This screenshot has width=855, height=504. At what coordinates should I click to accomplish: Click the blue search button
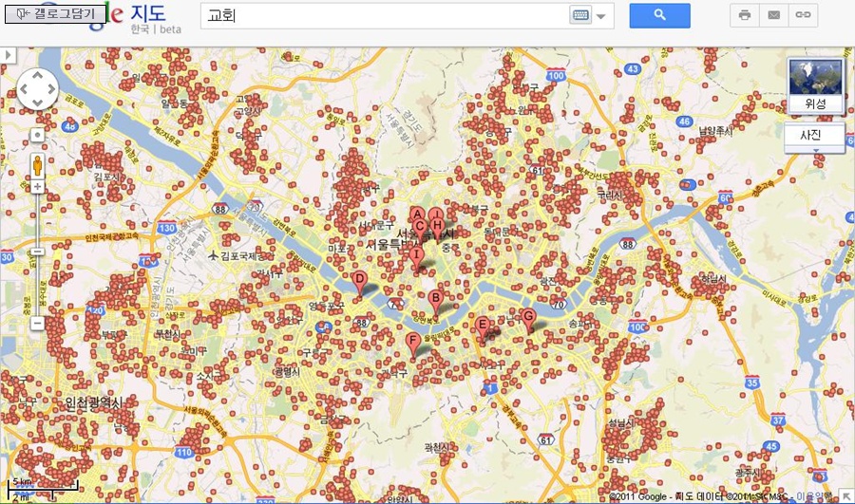point(660,15)
